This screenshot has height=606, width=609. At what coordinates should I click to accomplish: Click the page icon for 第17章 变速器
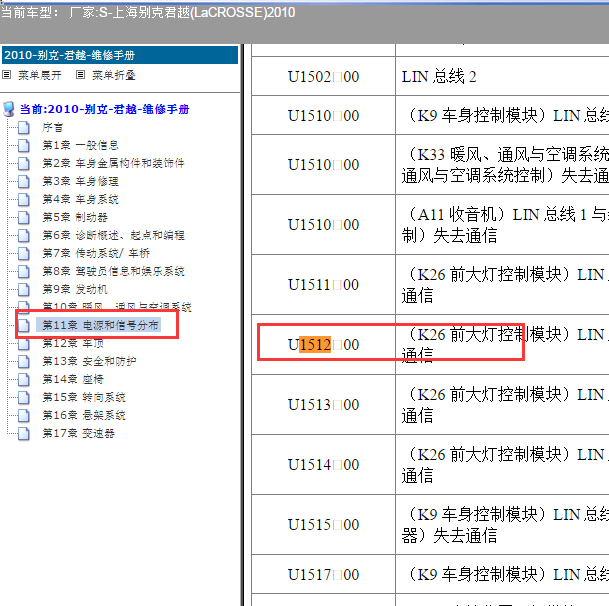pyautogui.click(x=24, y=433)
